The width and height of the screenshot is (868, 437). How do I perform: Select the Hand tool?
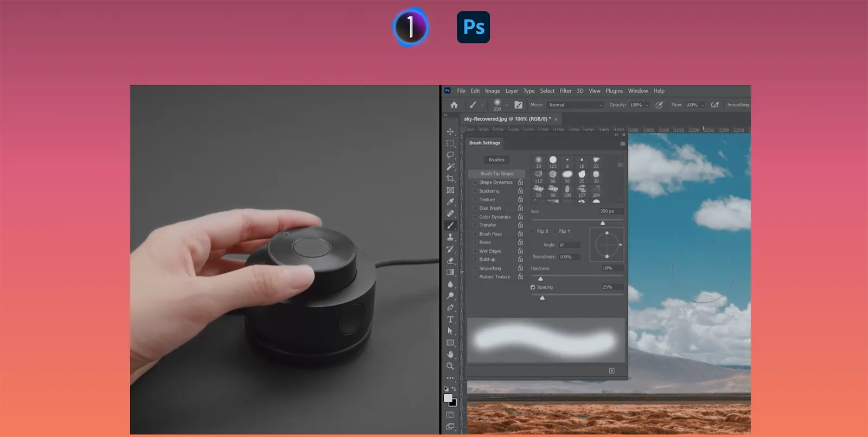[450, 354]
